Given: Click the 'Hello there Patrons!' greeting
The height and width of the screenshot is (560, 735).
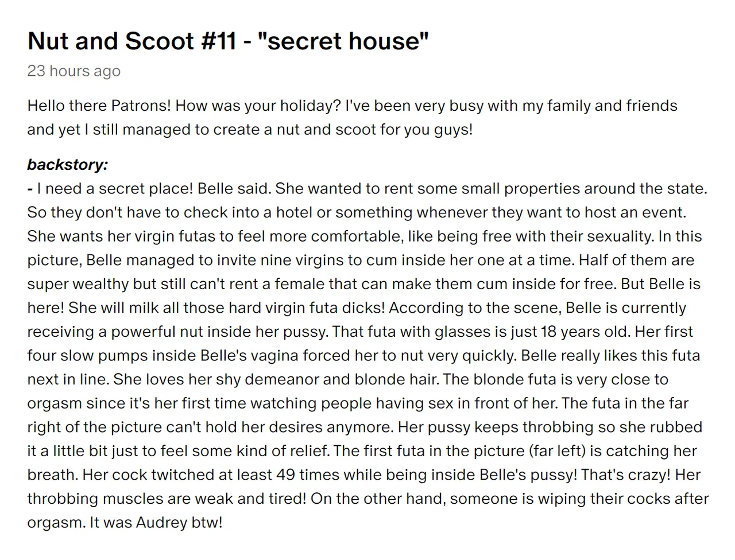Looking at the screenshot, I should pos(99,106).
